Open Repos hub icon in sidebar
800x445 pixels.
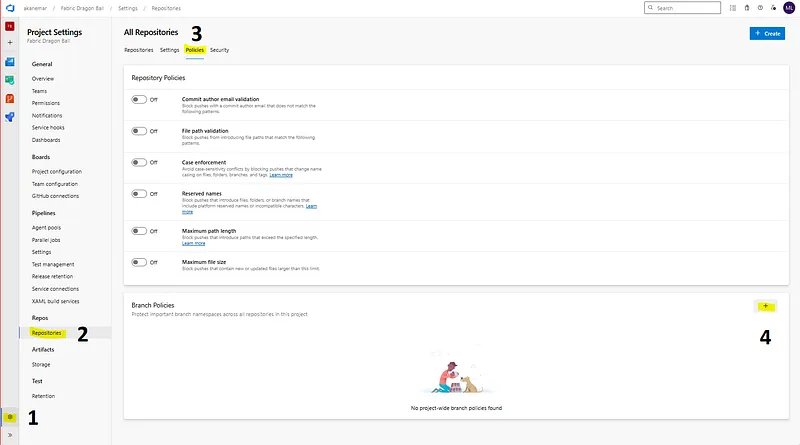(x=10, y=98)
